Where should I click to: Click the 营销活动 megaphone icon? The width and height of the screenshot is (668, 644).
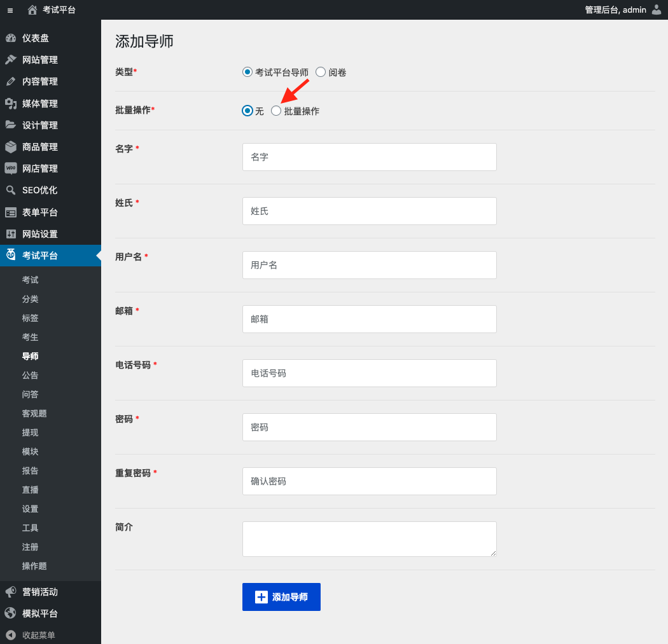[x=11, y=592]
